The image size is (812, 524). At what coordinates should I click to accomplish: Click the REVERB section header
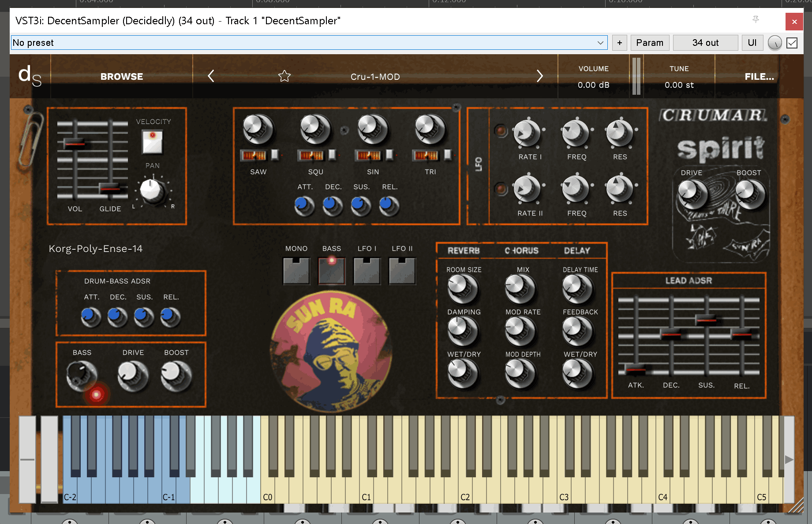pos(464,251)
